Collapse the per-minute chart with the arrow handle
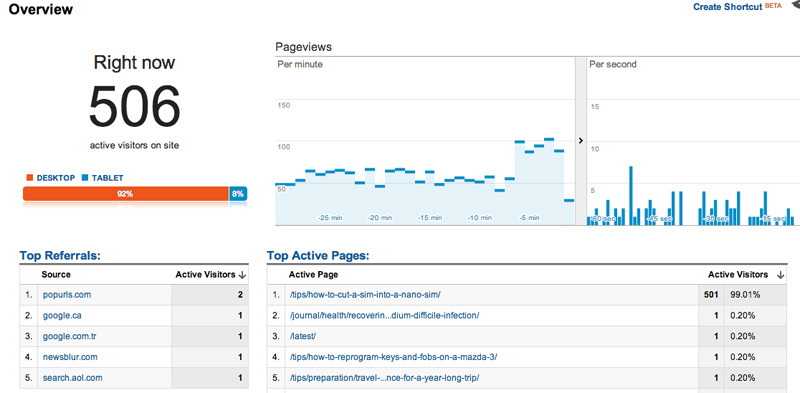800x393 pixels. tap(581, 141)
